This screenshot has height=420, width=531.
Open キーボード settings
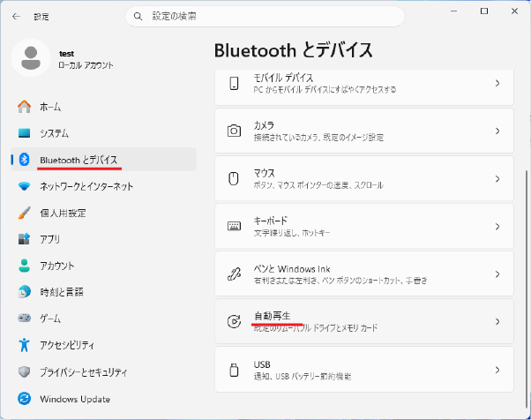(364, 226)
